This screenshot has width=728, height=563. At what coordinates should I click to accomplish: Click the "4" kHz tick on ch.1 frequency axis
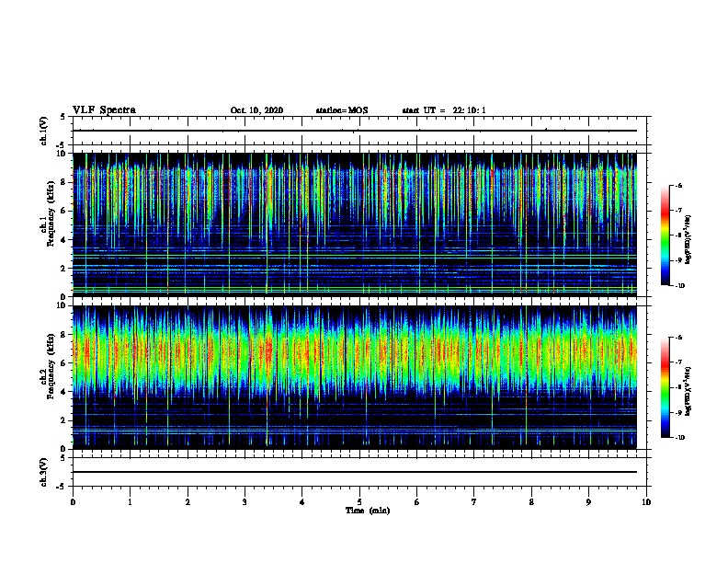point(64,240)
